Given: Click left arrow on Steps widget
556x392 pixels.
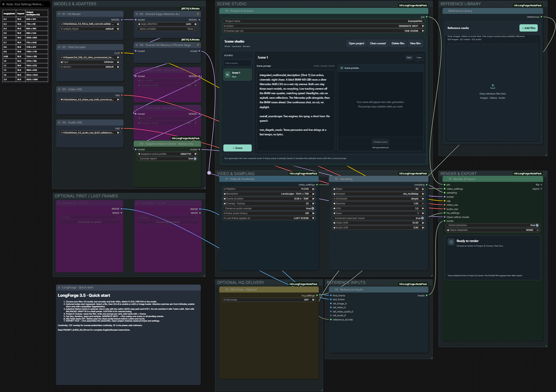Looking at the screenshot, I should (334, 189).
